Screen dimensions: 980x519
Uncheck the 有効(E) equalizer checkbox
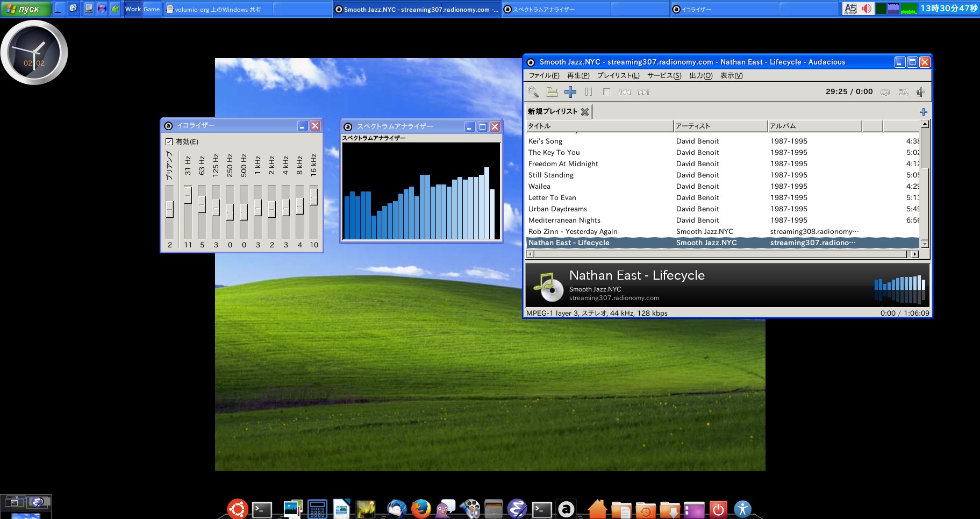tap(169, 141)
